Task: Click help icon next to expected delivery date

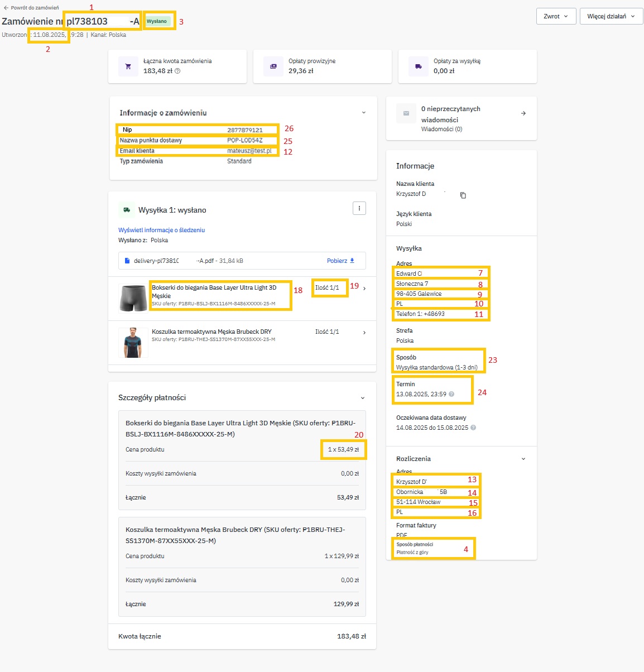Action: pyautogui.click(x=473, y=428)
